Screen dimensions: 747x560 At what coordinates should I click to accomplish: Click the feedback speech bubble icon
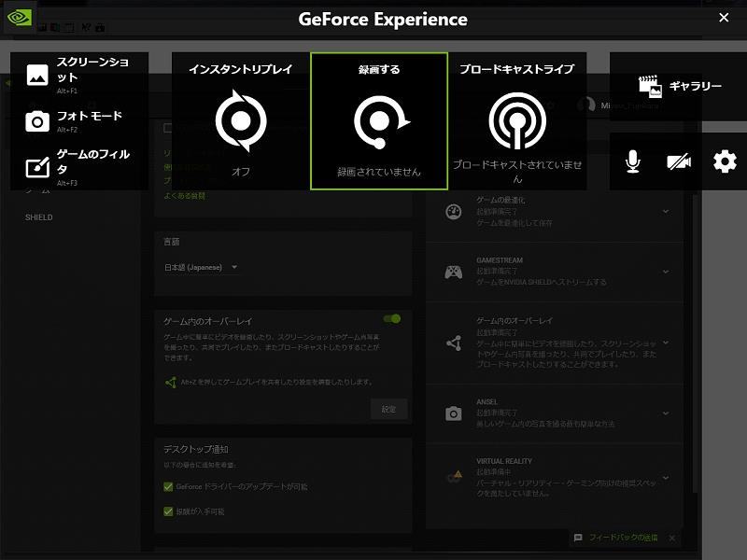pyautogui.click(x=578, y=538)
